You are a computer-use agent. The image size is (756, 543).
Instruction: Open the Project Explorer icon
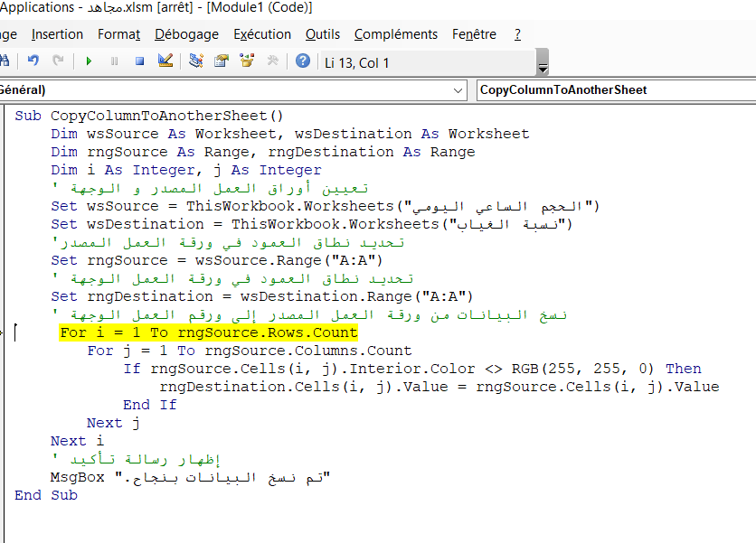[x=195, y=61]
